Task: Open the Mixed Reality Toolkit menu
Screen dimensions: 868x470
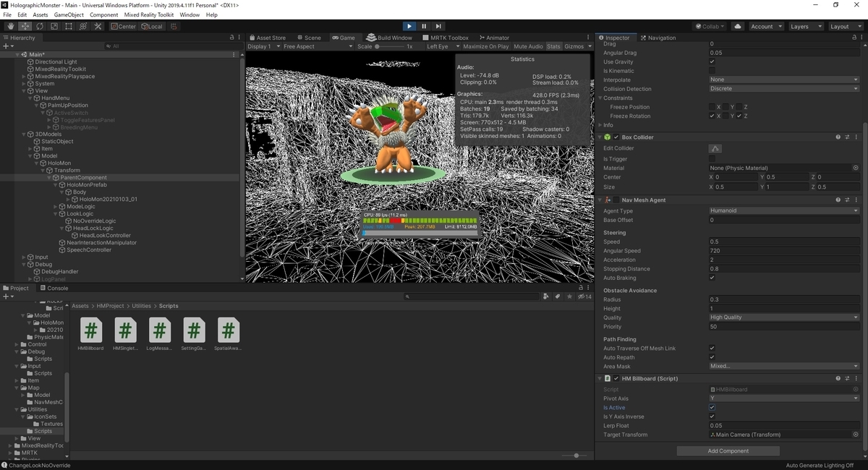Action: (x=150, y=14)
